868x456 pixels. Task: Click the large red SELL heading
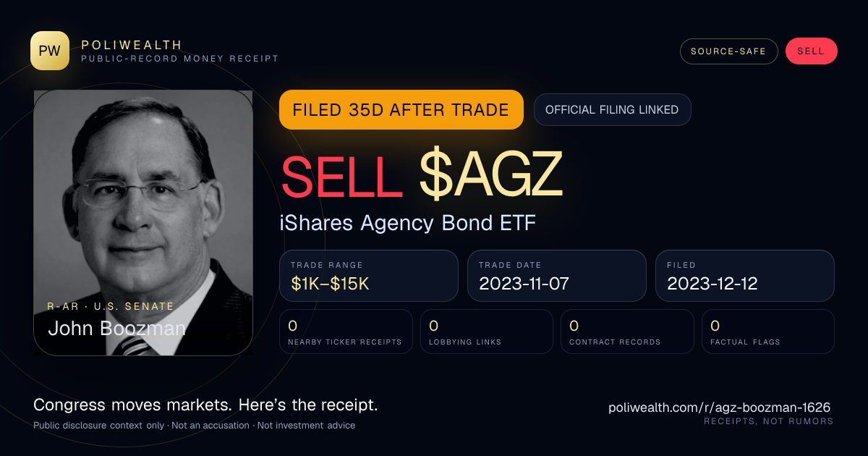pyautogui.click(x=341, y=176)
